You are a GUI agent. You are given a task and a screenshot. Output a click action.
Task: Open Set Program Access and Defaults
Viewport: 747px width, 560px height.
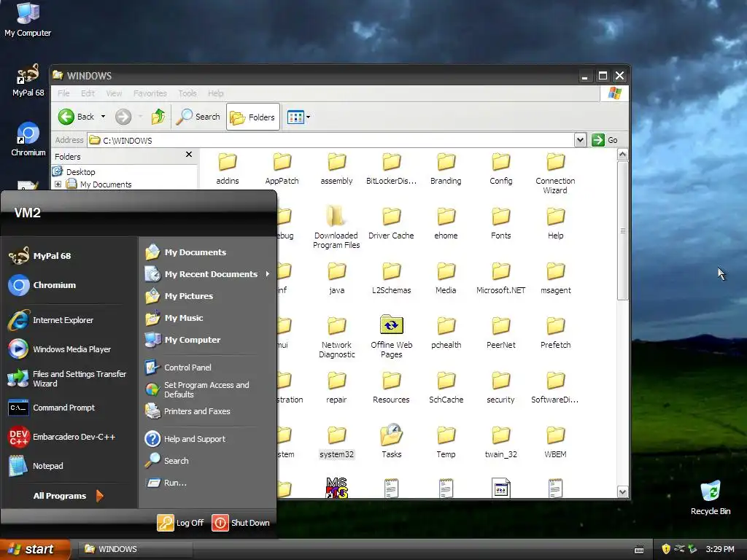click(x=197, y=389)
